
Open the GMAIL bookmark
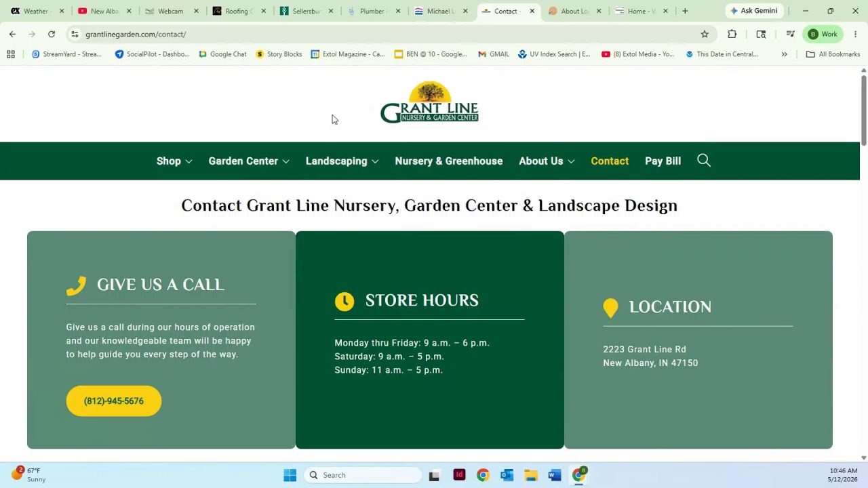pos(494,54)
